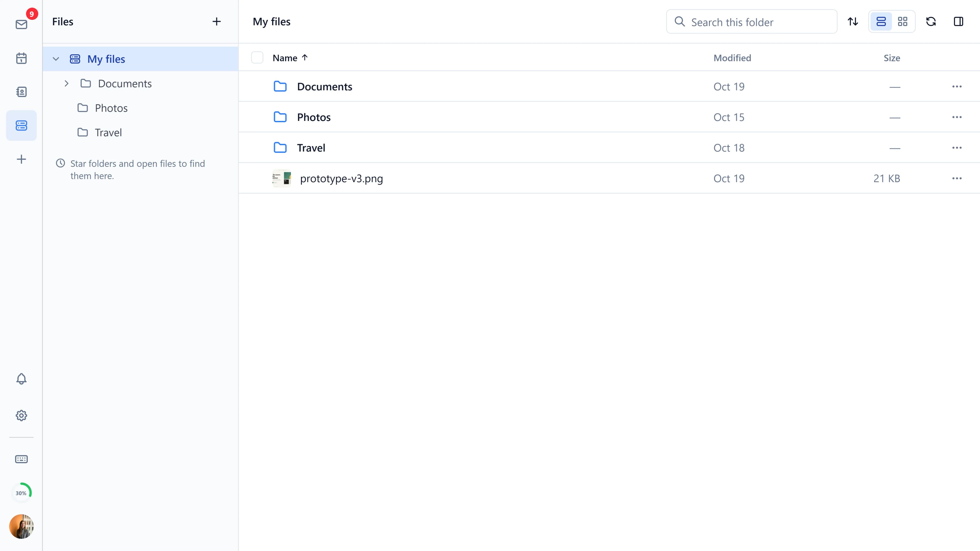Click the 21 KB size value
Screen dimensions: 980x551
[x=886, y=178]
